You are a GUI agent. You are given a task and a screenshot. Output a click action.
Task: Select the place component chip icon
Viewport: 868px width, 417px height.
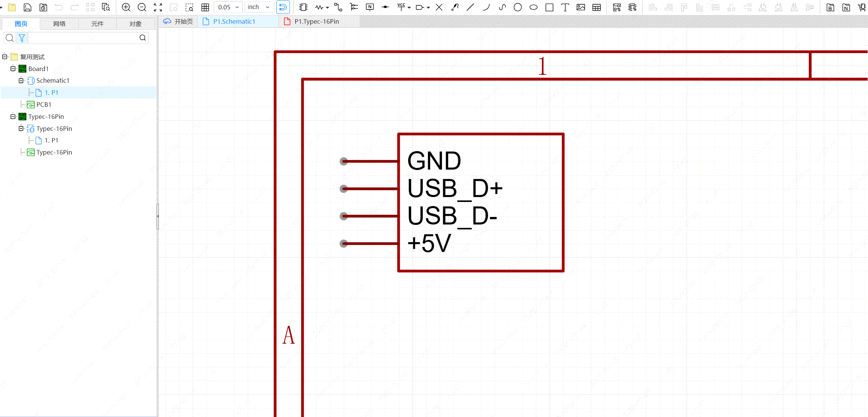(x=303, y=7)
